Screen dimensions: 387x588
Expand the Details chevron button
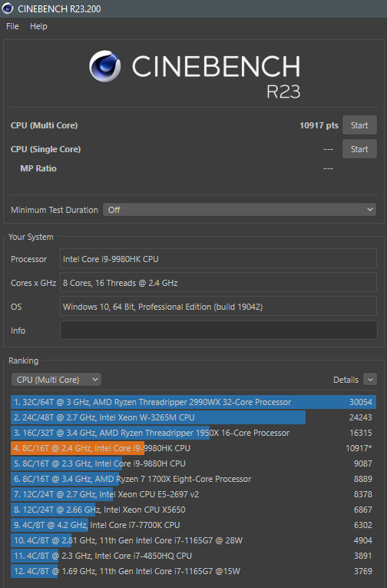coord(370,380)
